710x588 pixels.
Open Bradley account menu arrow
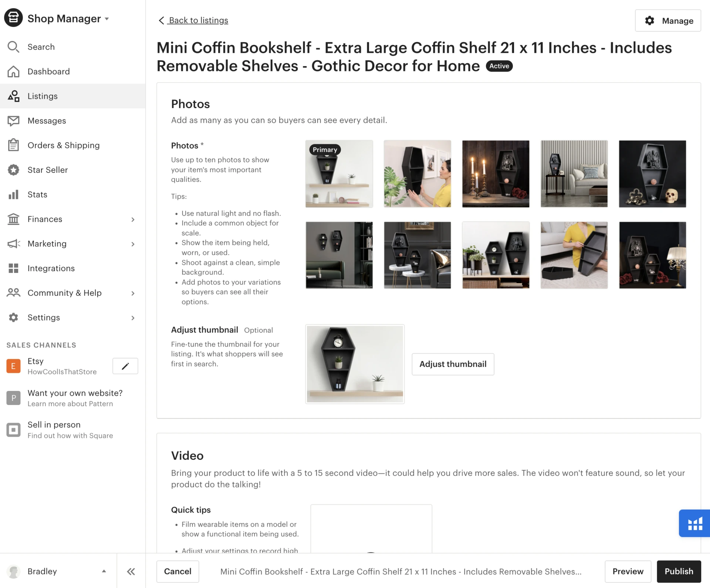pyautogui.click(x=104, y=571)
